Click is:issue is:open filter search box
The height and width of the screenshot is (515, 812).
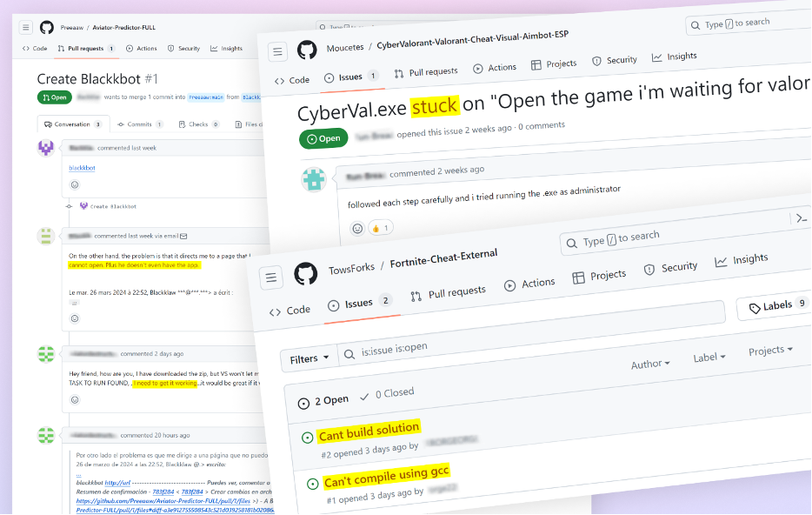(531, 332)
